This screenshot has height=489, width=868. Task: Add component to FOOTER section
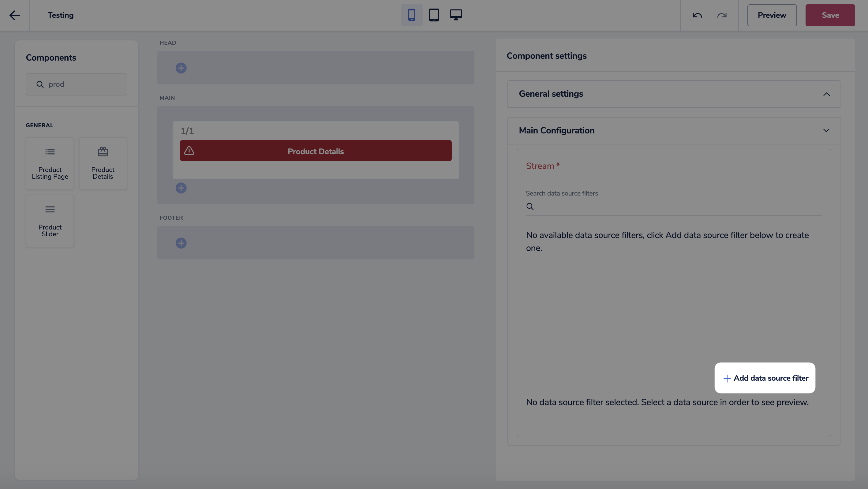point(181,243)
